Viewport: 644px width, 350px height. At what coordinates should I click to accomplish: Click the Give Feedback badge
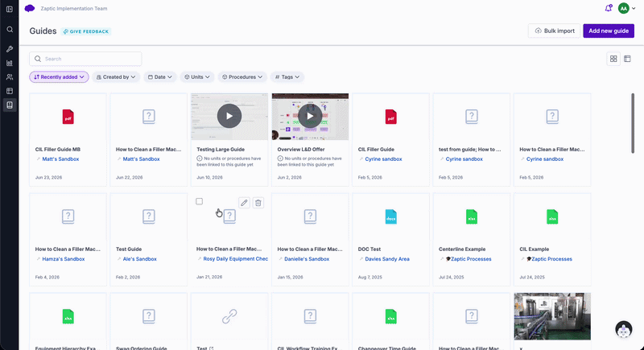(x=86, y=31)
